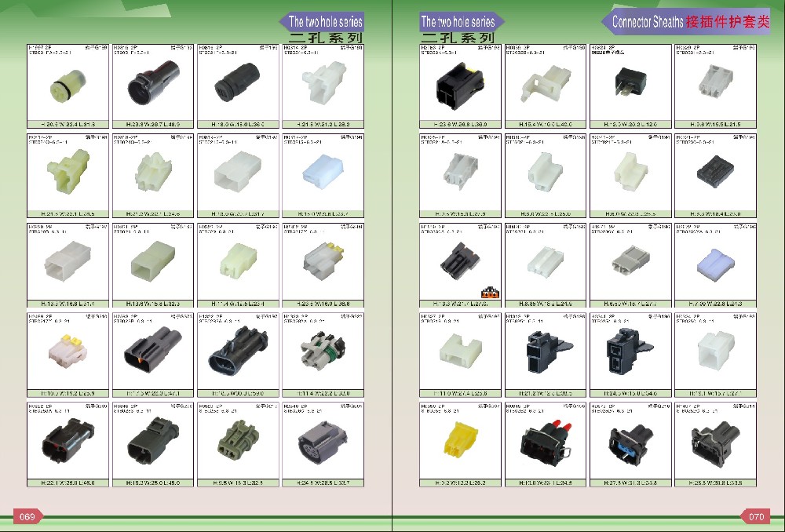Click the dimension label 'H:27.5 W:31.3 L:33.8'
This screenshot has width=785, height=532.
pos(631,483)
